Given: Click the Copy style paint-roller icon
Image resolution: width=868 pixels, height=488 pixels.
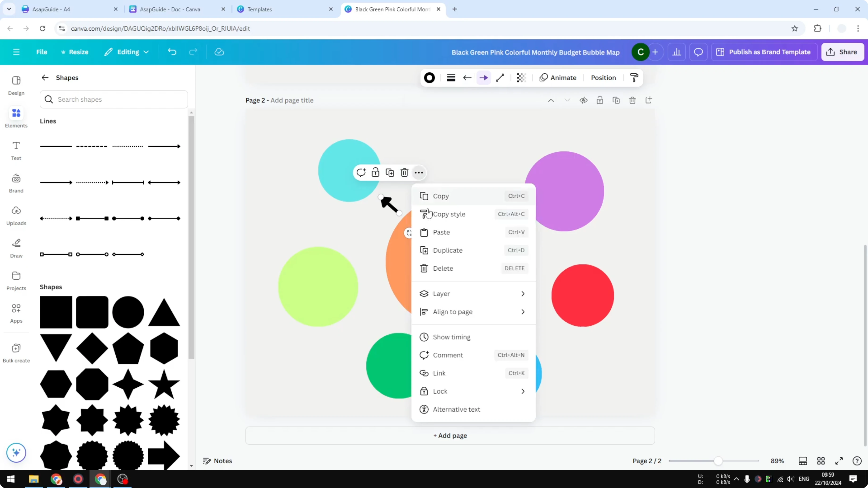Looking at the screenshot, I should coord(634,78).
